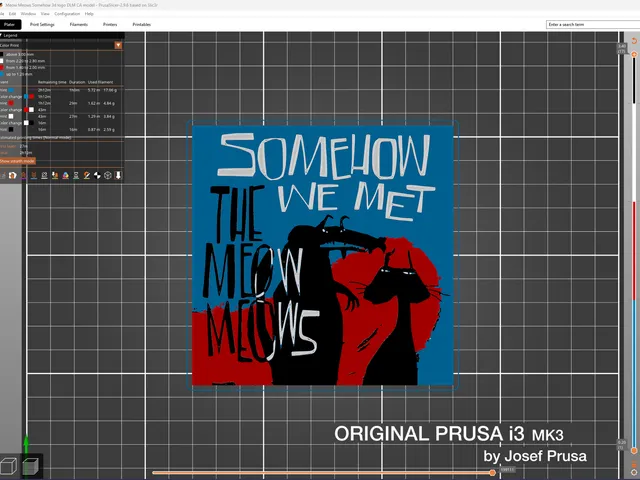Click the search term input field
Screen dimensions: 640x480
click(593, 24)
